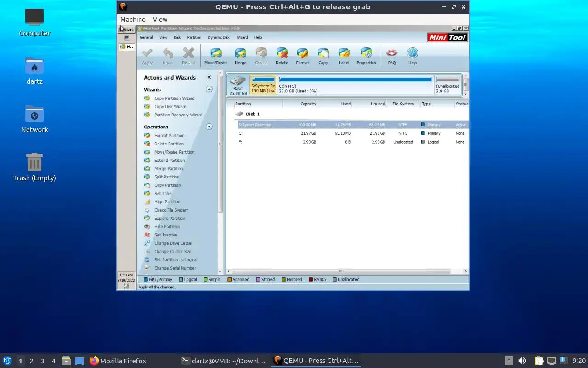Select the Unallocated 2.9 GB disk map block
This screenshot has width=588, height=368.
[448, 85]
